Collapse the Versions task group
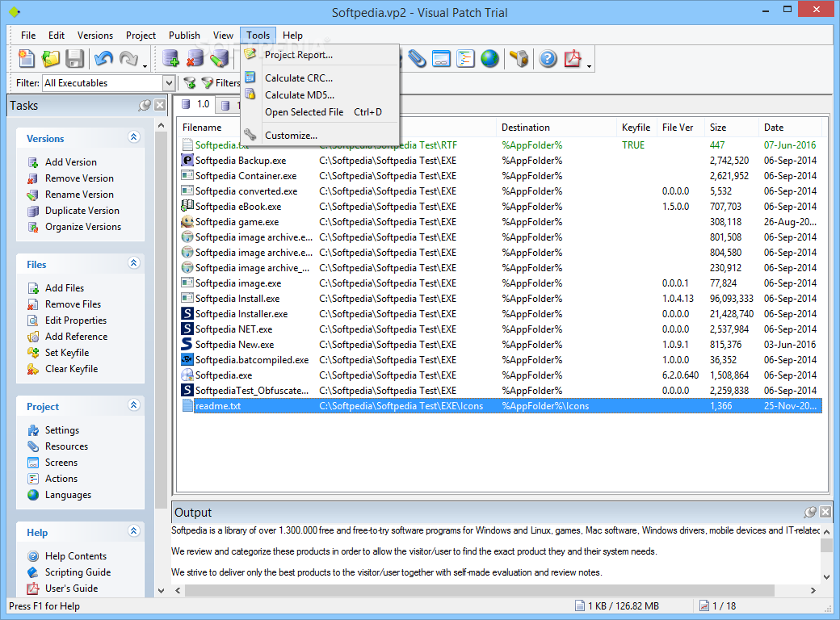This screenshot has width=840, height=620. [134, 137]
